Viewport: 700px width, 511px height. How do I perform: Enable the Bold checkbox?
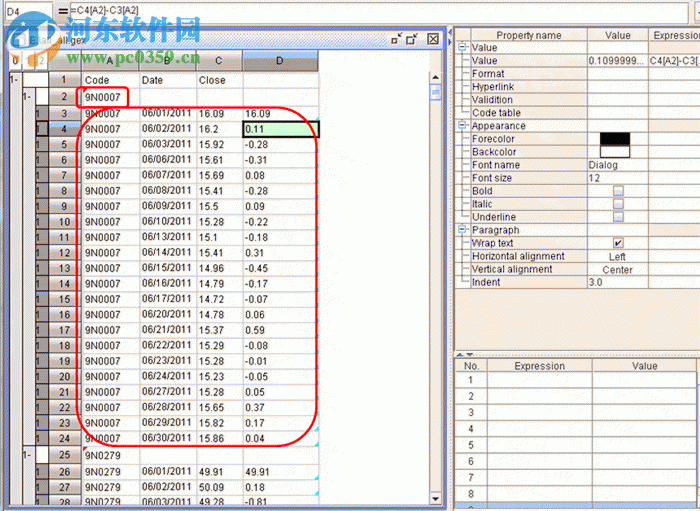pyautogui.click(x=617, y=191)
